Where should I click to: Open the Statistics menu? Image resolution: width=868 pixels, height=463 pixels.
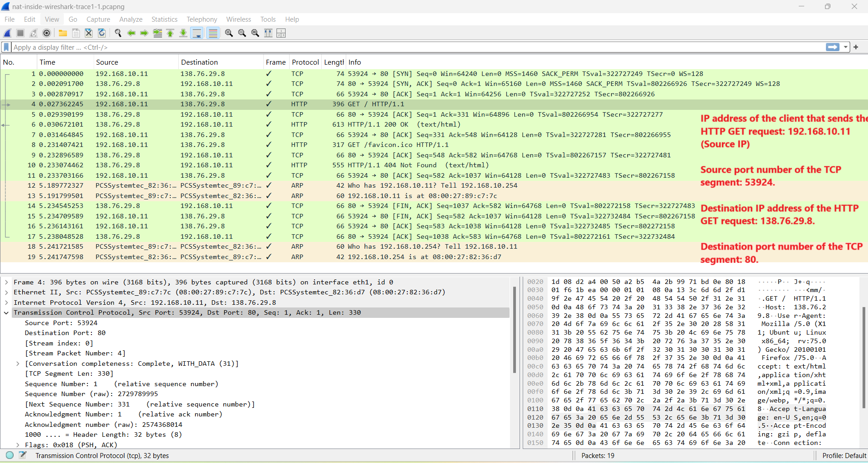(164, 19)
